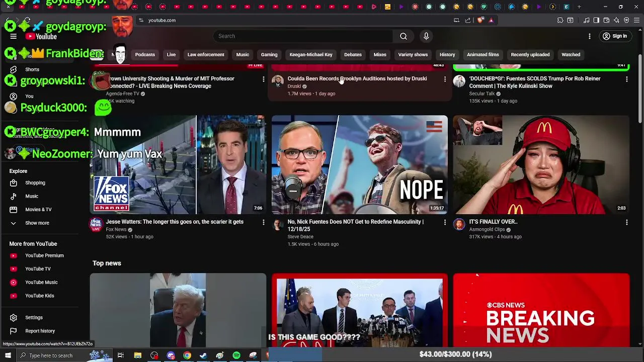Open options menu for DOUCHEB*G Fuentes video

tap(626, 79)
